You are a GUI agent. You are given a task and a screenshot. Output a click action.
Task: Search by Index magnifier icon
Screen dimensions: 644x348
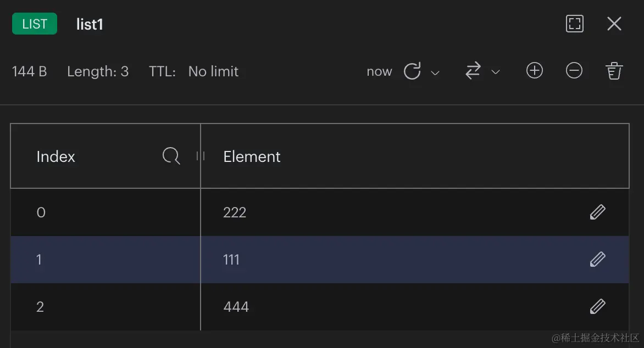171,156
